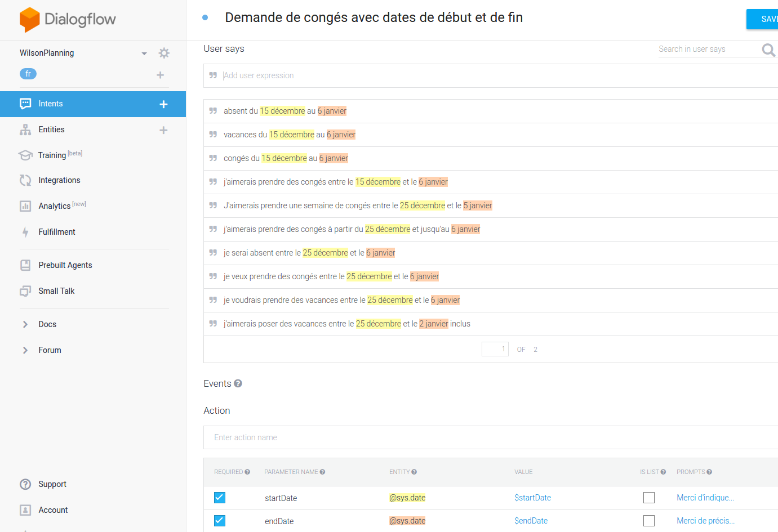Enable Is List checkbox for startDate

pos(649,498)
